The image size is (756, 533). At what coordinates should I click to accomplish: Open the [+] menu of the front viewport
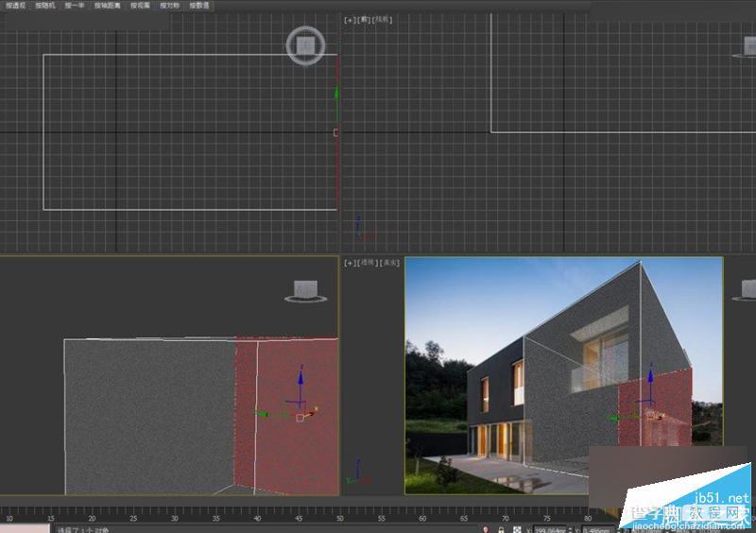[350, 20]
